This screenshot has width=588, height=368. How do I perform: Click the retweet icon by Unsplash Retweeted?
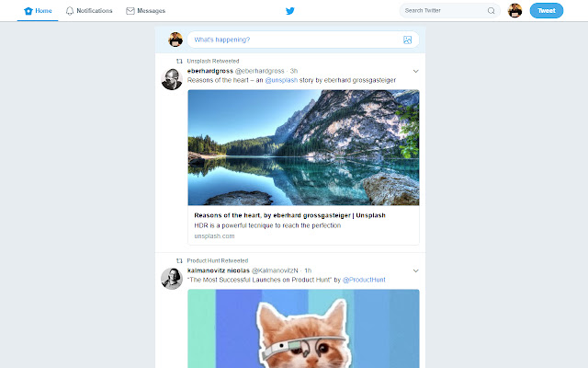(179, 61)
